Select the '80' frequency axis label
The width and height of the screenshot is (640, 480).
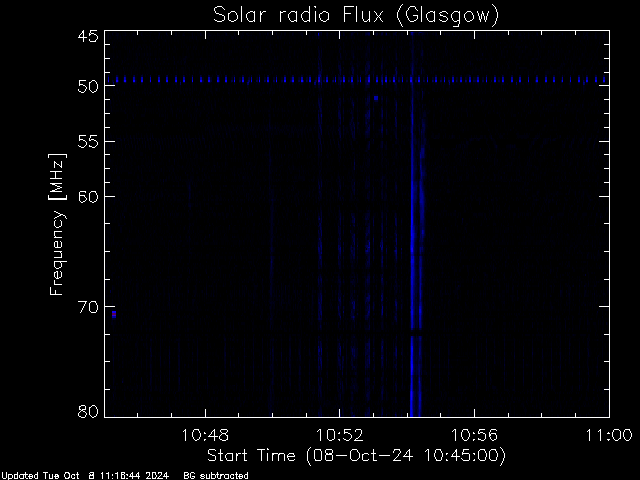[88, 411]
